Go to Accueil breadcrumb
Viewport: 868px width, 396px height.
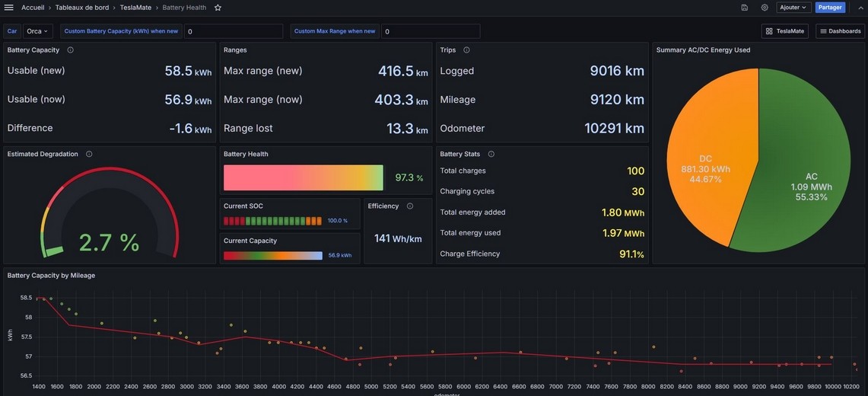pyautogui.click(x=33, y=8)
